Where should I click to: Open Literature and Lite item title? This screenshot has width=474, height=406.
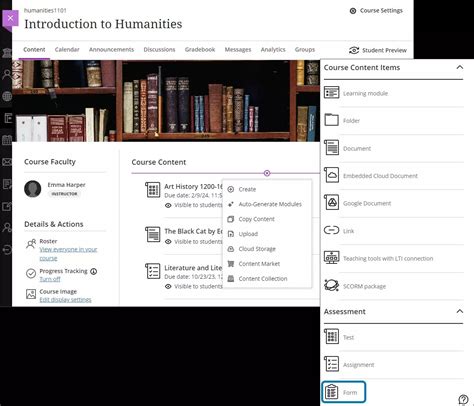[x=193, y=268]
